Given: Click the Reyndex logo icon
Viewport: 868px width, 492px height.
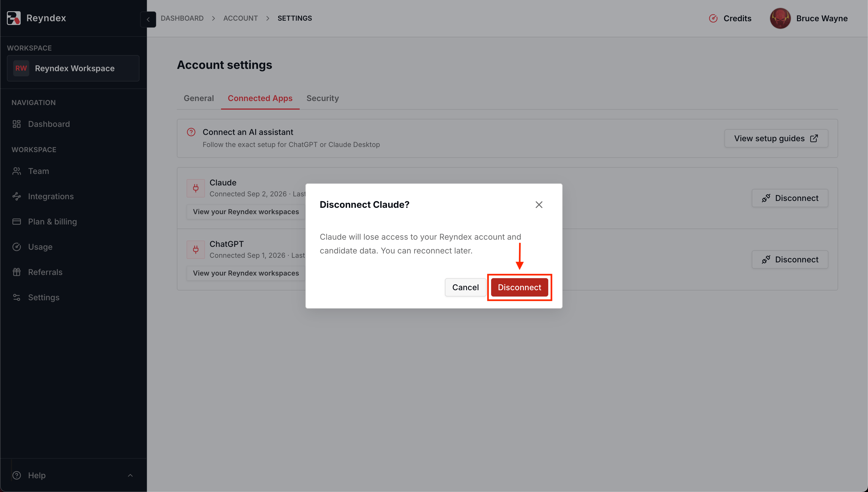Looking at the screenshot, I should pyautogui.click(x=13, y=18).
